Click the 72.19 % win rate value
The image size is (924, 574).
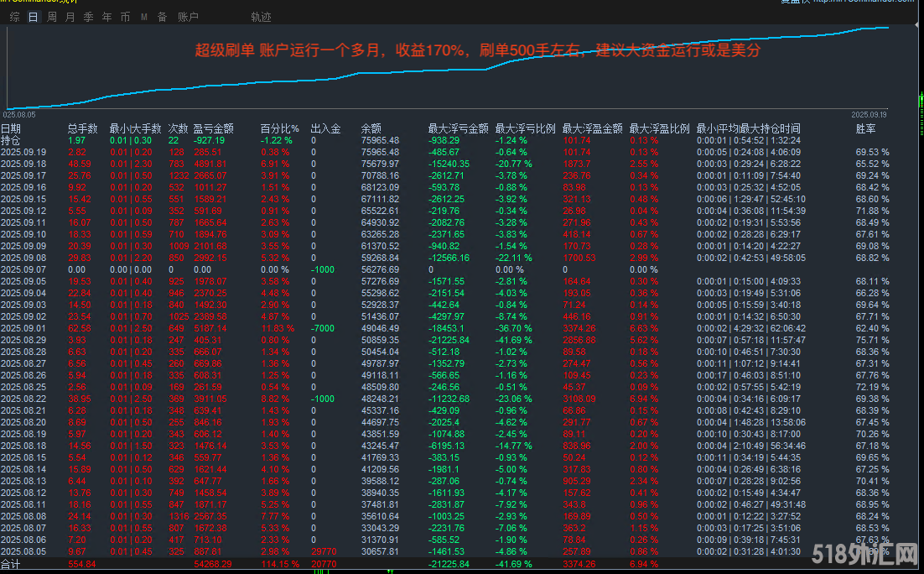pyautogui.click(x=873, y=388)
